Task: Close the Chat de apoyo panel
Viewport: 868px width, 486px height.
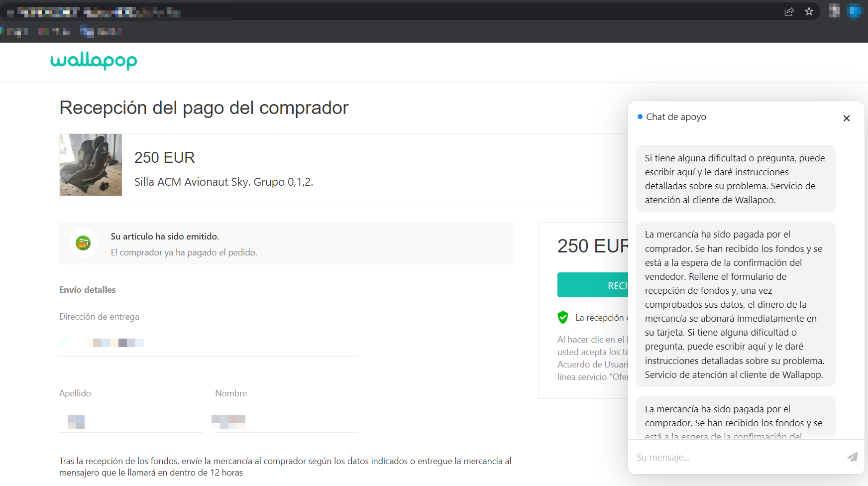Action: pos(846,118)
